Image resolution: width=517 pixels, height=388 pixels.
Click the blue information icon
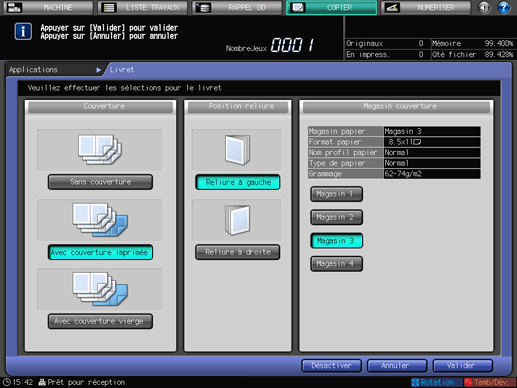[23, 32]
